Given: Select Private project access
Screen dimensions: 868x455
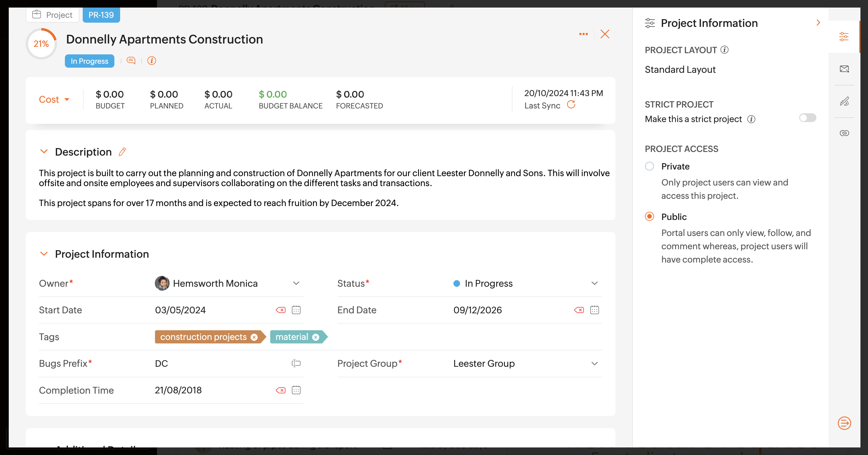Looking at the screenshot, I should [x=649, y=166].
